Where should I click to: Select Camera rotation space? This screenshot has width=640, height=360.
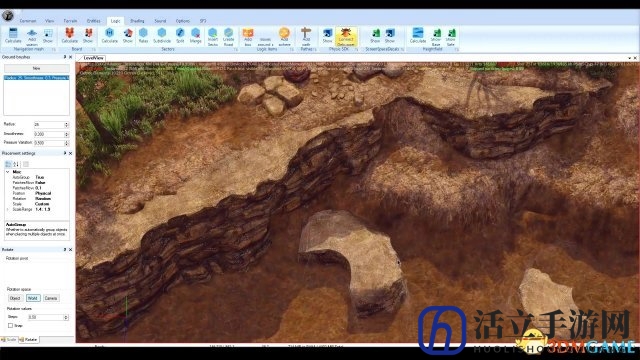click(51, 298)
